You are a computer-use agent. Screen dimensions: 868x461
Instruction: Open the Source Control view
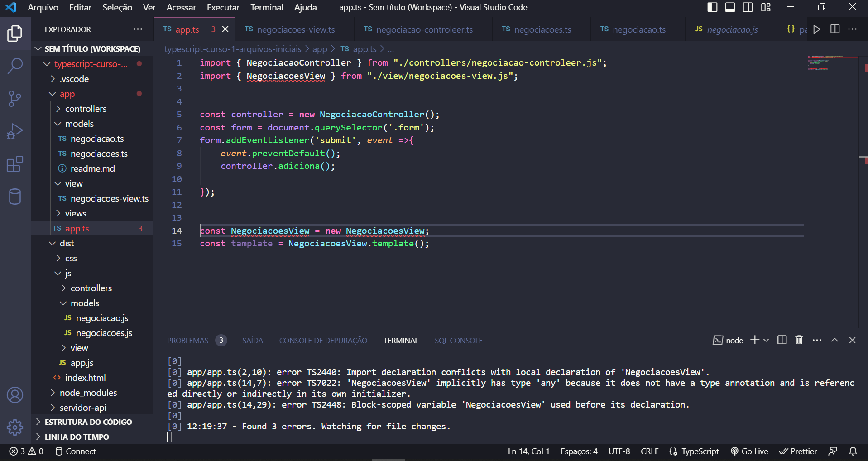click(15, 98)
